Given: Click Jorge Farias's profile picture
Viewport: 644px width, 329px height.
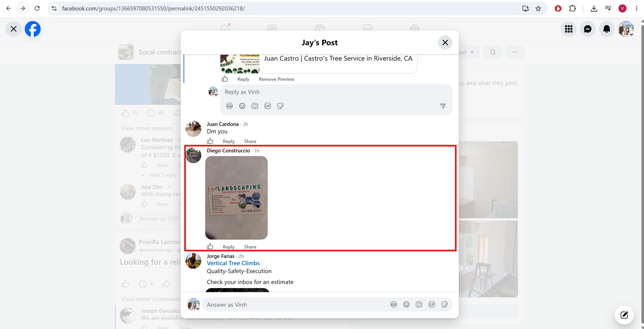Looking at the screenshot, I should click(x=193, y=261).
